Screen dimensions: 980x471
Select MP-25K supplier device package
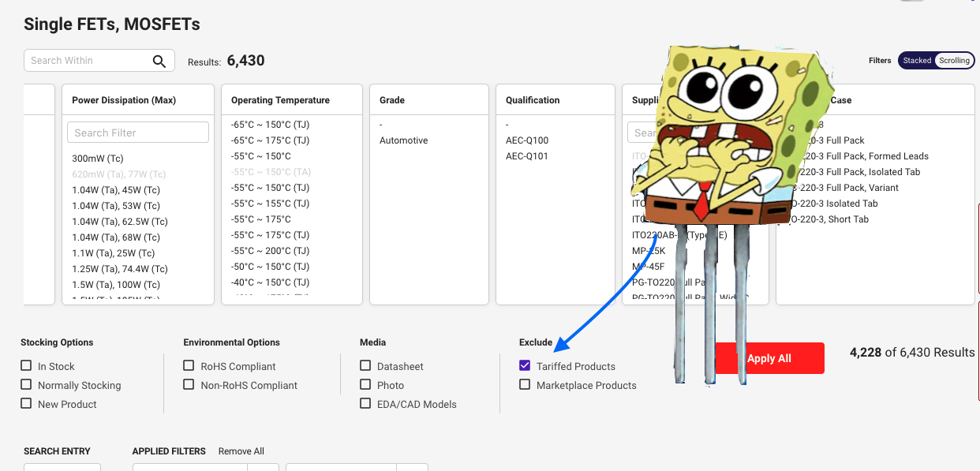[649, 251]
